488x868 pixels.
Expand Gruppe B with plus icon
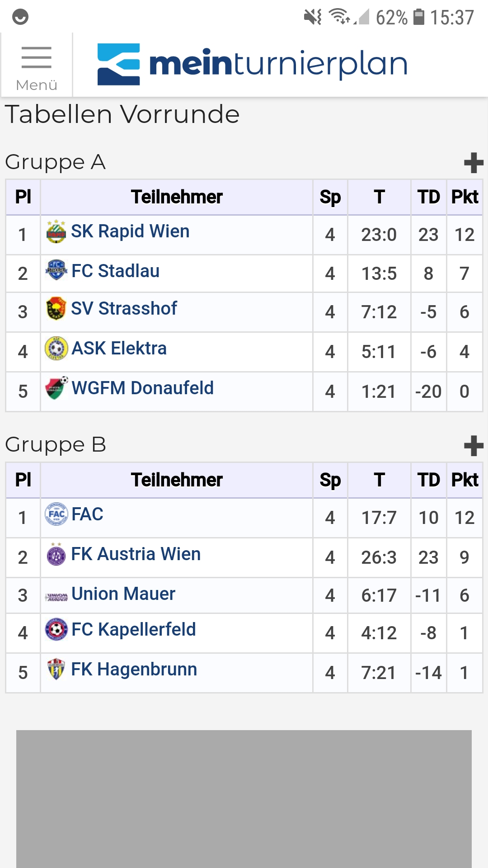point(474,446)
